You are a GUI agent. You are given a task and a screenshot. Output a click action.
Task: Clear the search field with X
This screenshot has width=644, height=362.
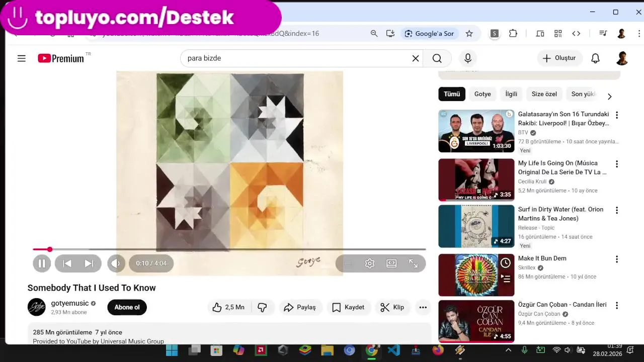click(416, 58)
